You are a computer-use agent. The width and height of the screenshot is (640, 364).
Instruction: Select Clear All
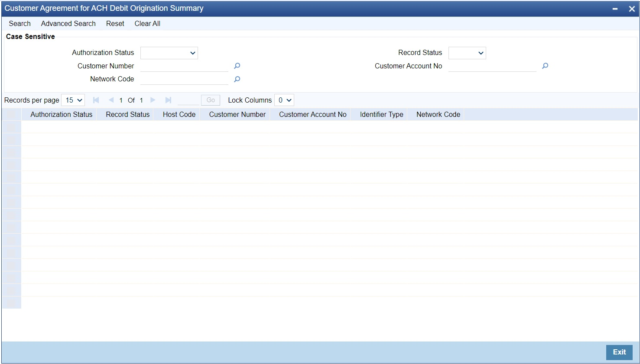(147, 23)
